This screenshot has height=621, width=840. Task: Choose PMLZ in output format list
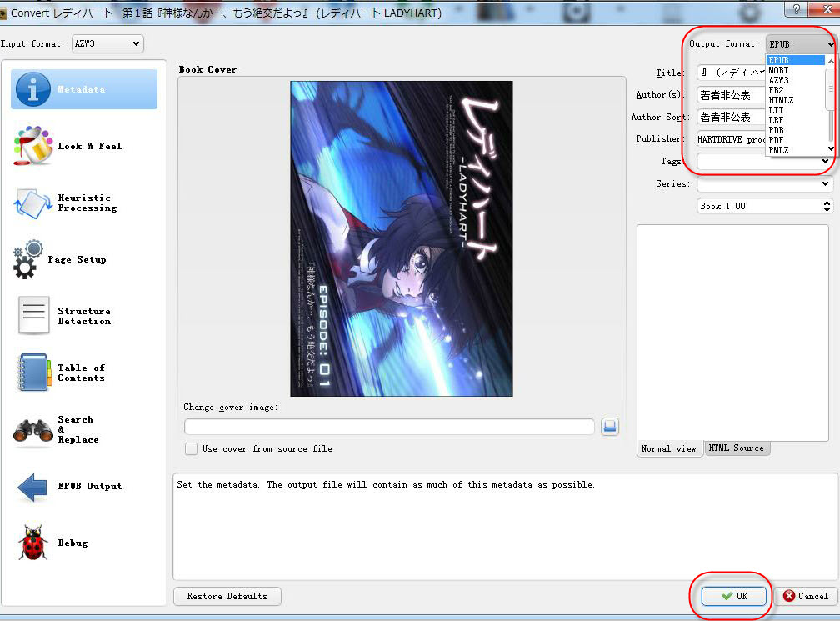point(796,150)
